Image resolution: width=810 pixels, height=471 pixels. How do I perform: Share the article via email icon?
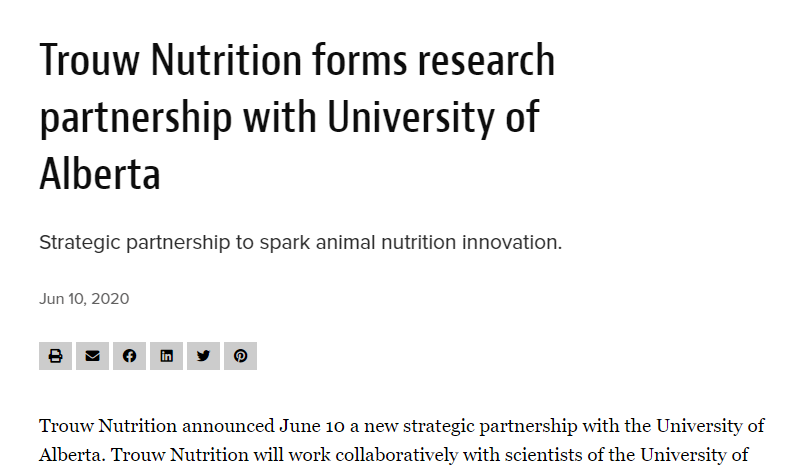(92, 356)
